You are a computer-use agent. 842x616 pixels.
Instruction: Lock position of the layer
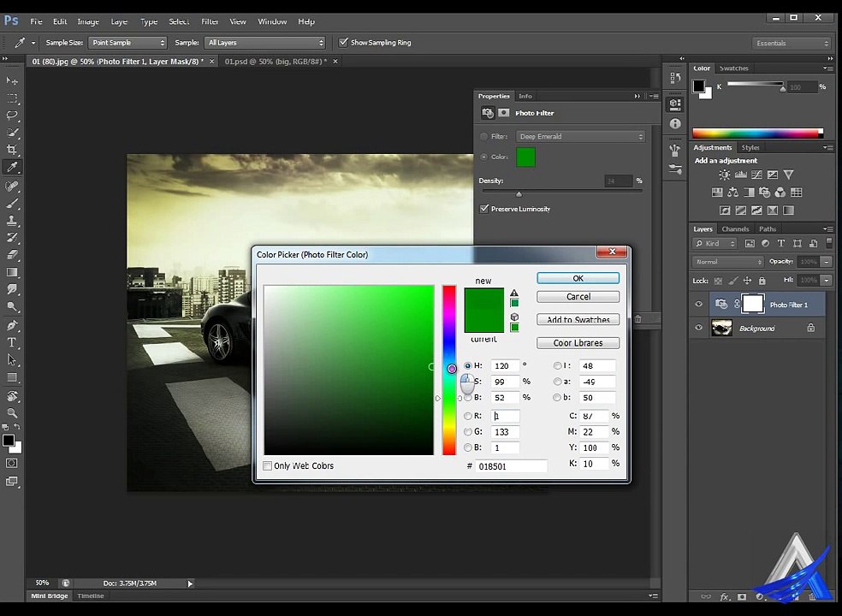click(x=747, y=281)
